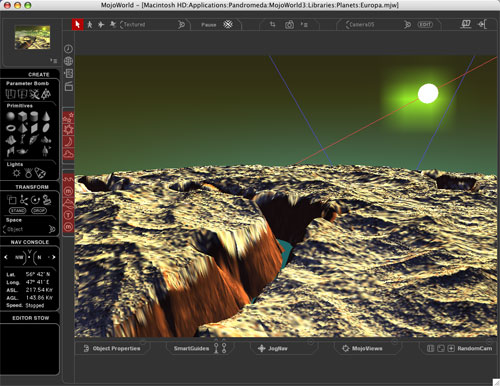Click the first Parameter Bomb icon

tap(10, 94)
